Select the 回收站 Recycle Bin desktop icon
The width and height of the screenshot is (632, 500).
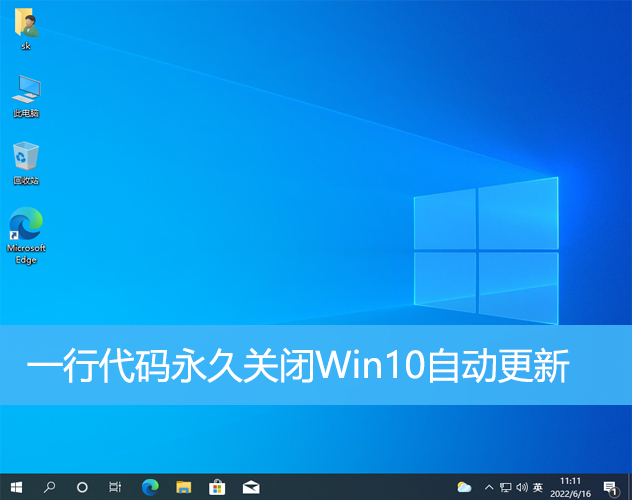point(26,162)
